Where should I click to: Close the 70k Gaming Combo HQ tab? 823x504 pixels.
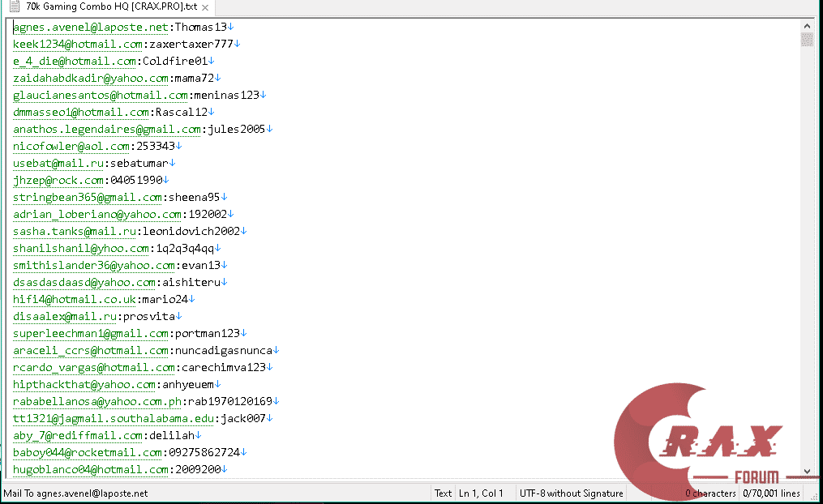(205, 8)
